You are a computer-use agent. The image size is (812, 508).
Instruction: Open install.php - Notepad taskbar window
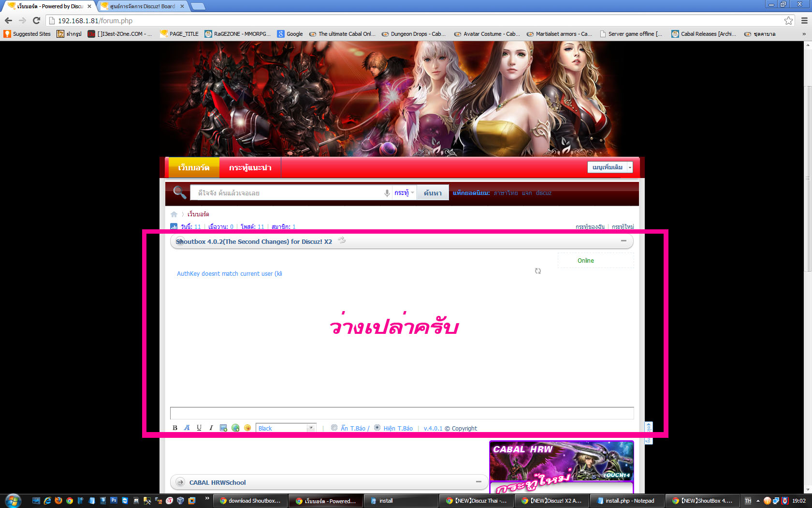tap(627, 501)
